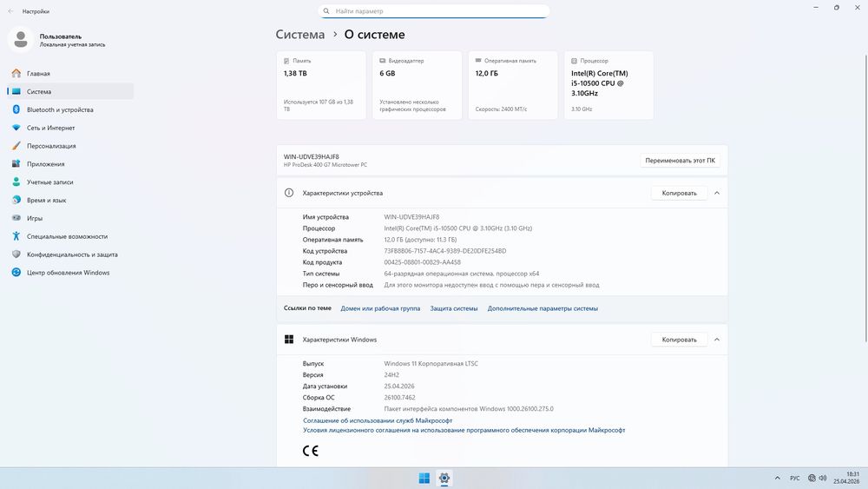
Task: Open Соглашение об использовании служб Майкрософт
Action: coord(378,420)
